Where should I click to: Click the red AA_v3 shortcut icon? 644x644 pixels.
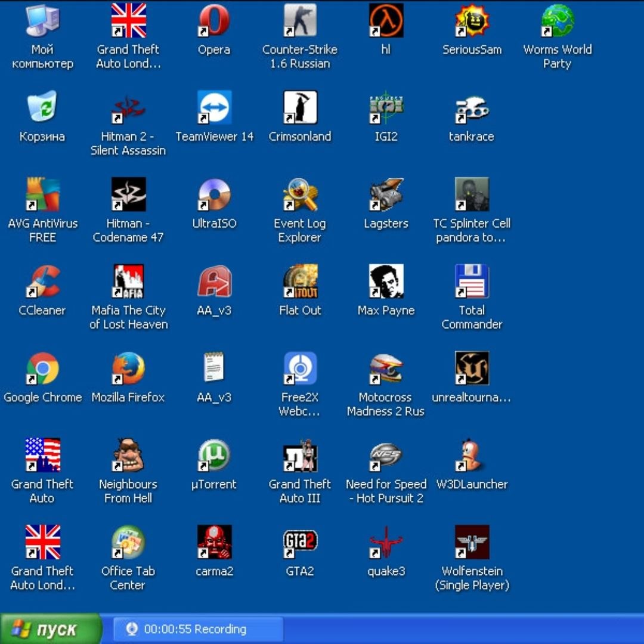214,281
